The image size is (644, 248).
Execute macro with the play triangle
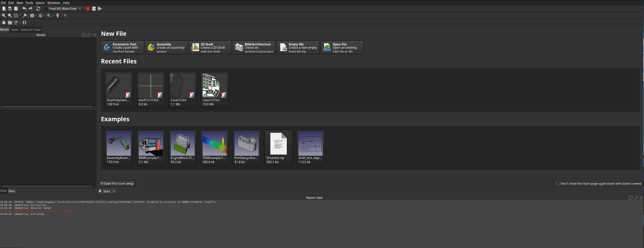tap(100, 9)
